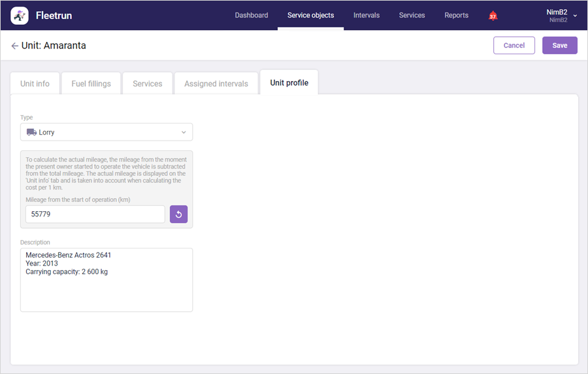Click the chevron arrow in Type selector
The width and height of the screenshot is (588, 374).
coord(184,132)
